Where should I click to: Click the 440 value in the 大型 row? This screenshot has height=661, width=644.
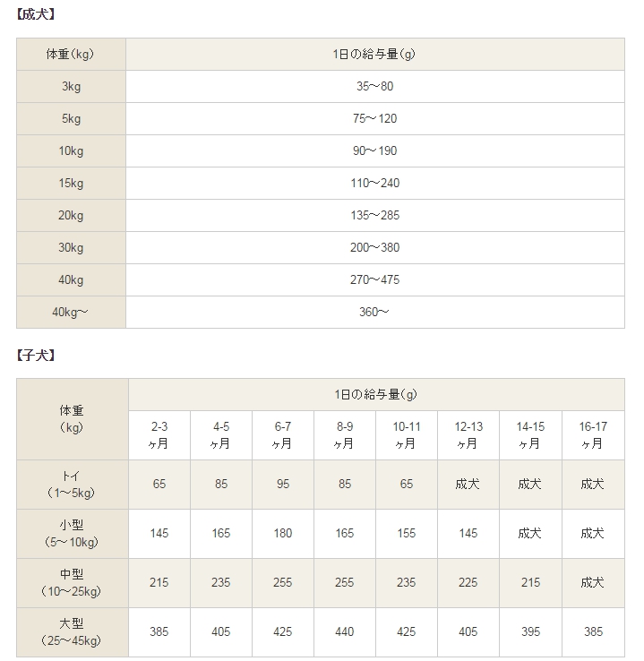[x=345, y=631]
